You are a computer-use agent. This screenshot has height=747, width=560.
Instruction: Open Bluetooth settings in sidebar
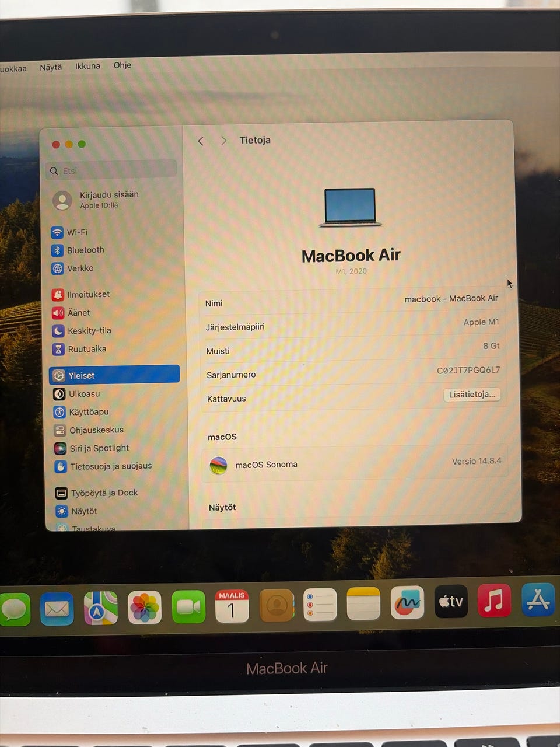(x=78, y=250)
